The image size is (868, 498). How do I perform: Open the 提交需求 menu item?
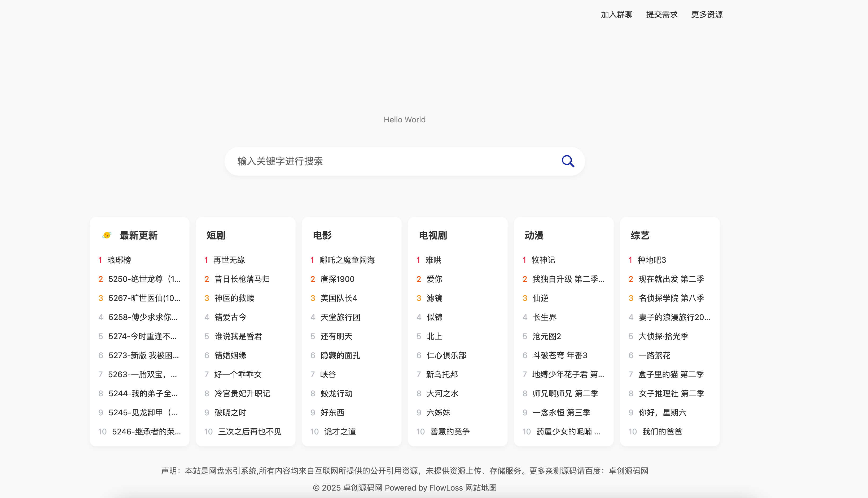point(662,14)
